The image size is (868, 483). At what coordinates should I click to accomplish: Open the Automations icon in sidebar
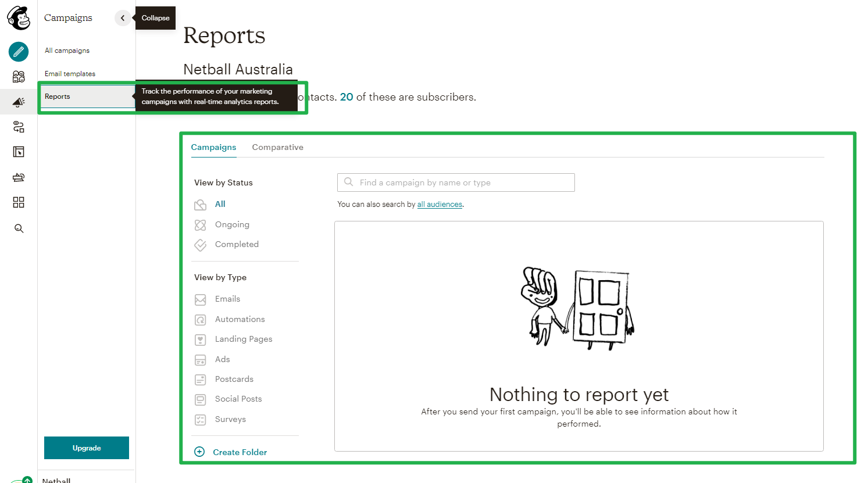[19, 127]
